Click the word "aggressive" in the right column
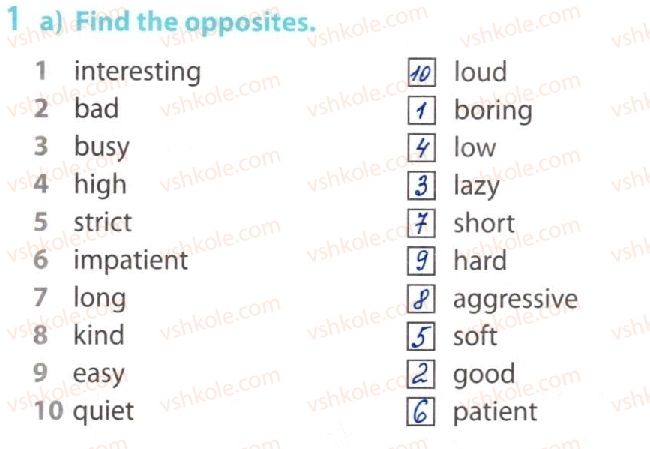Screen dimensions: 650x449 pyautogui.click(x=515, y=299)
